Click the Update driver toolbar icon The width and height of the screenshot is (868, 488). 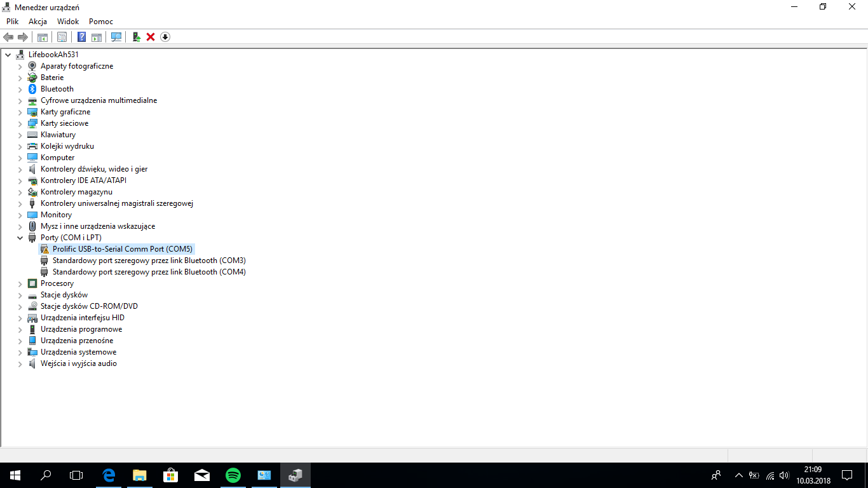[x=136, y=37]
